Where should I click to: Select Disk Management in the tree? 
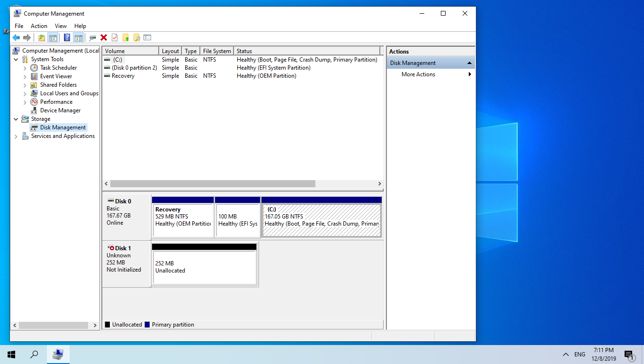click(x=63, y=127)
